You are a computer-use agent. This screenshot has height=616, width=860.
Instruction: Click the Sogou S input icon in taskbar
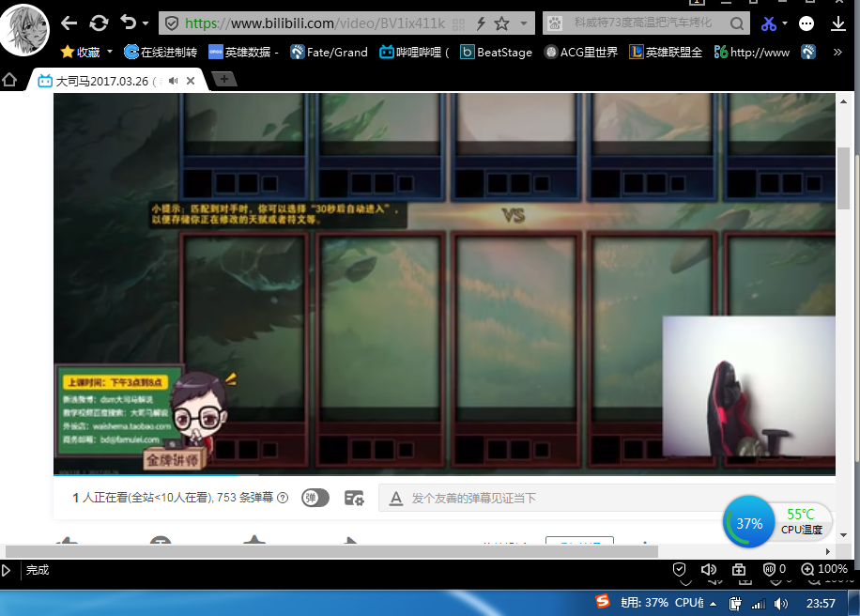click(603, 602)
